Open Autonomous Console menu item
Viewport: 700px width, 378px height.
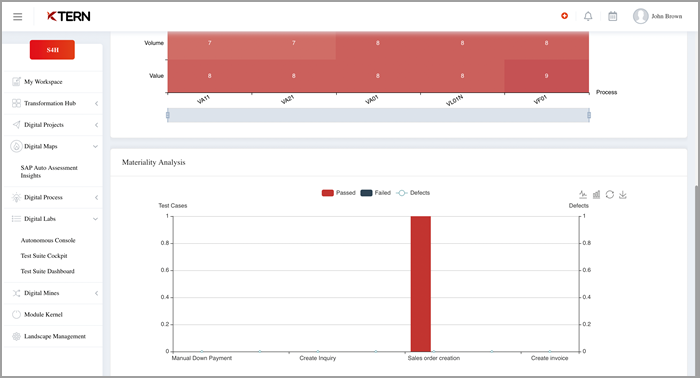pyautogui.click(x=48, y=240)
